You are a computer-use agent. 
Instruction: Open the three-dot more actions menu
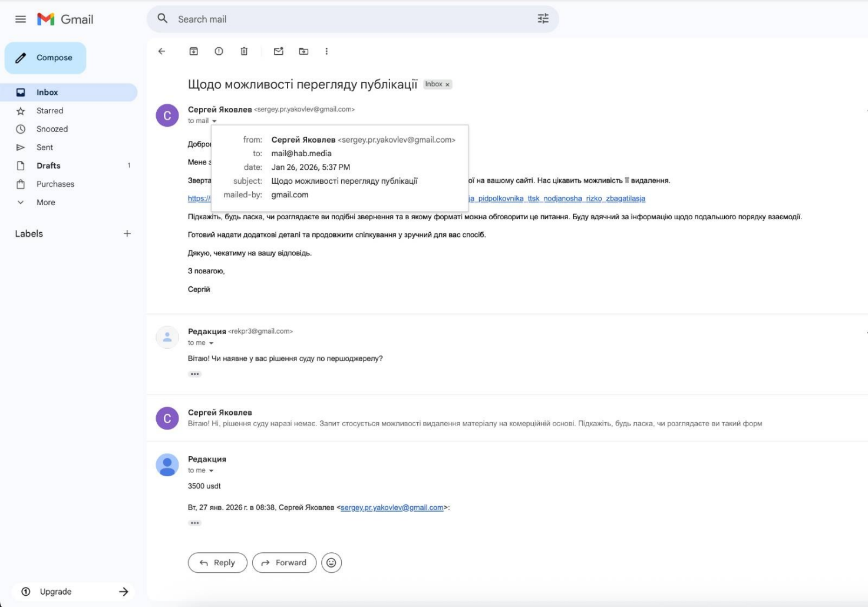click(326, 51)
